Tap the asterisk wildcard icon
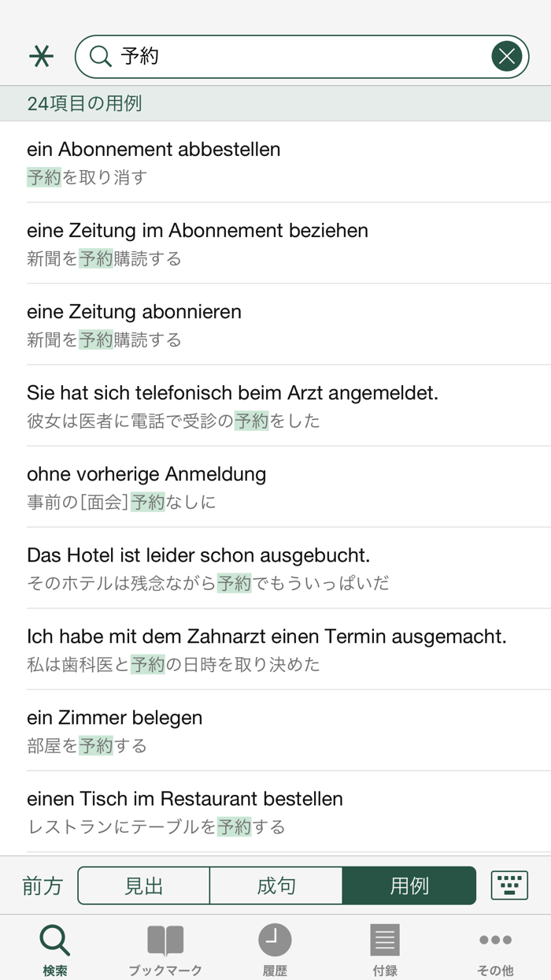The width and height of the screenshot is (551, 980). click(41, 57)
